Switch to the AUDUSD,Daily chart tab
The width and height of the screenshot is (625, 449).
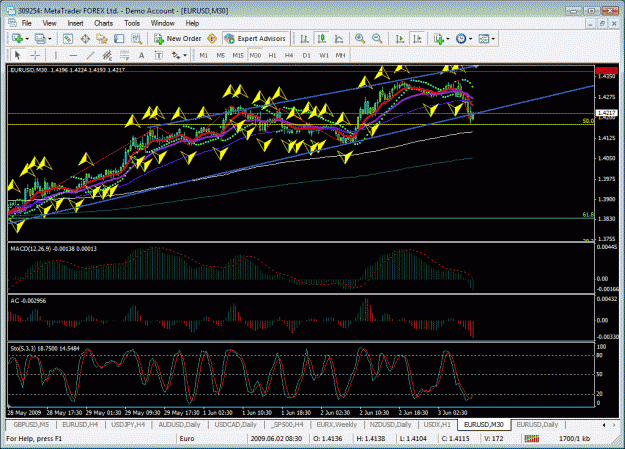click(179, 425)
